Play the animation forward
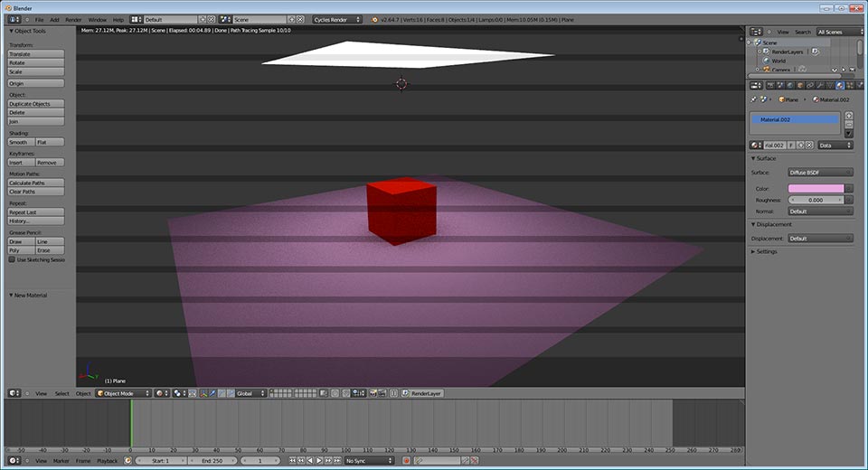The image size is (868, 470). pos(319,461)
